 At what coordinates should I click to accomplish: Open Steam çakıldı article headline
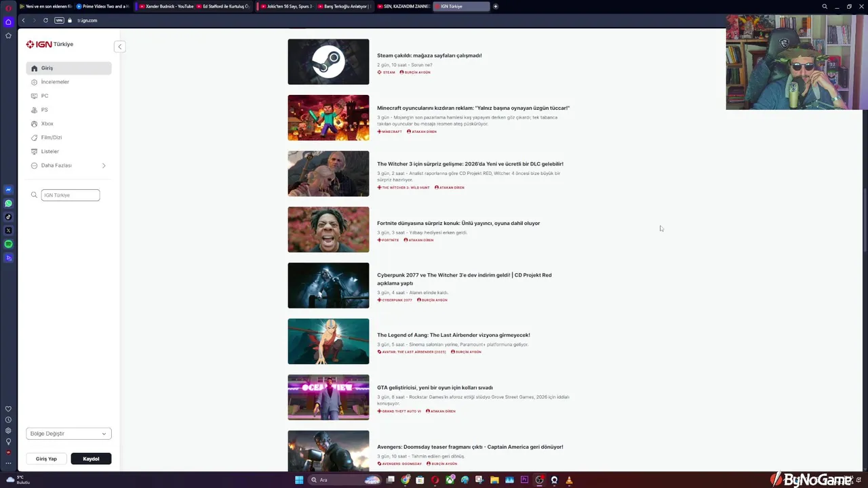click(429, 56)
